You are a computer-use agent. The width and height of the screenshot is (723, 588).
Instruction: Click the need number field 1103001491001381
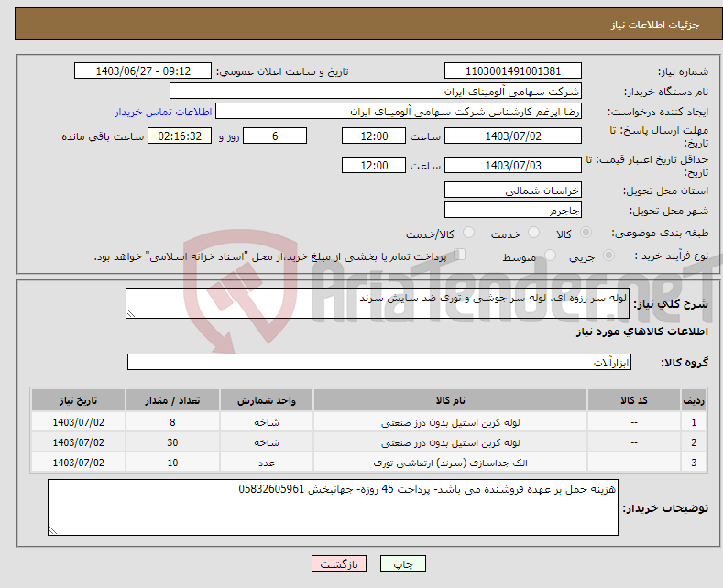pos(513,71)
